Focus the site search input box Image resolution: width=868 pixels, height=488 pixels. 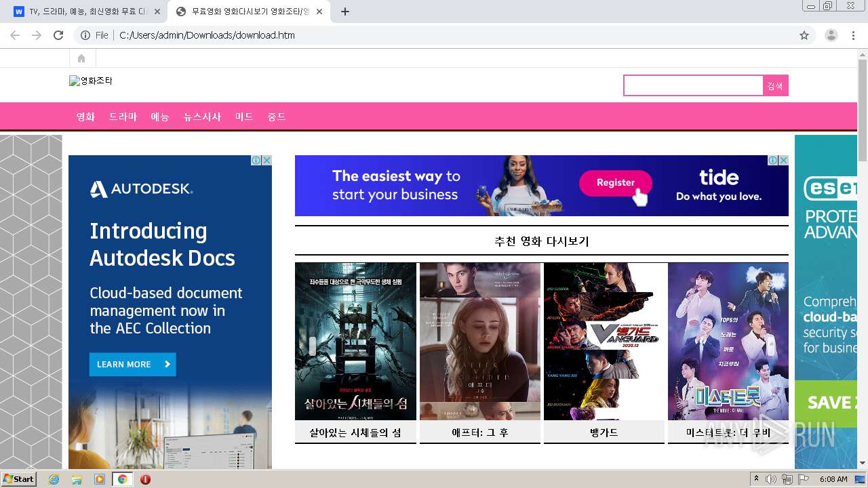point(693,85)
